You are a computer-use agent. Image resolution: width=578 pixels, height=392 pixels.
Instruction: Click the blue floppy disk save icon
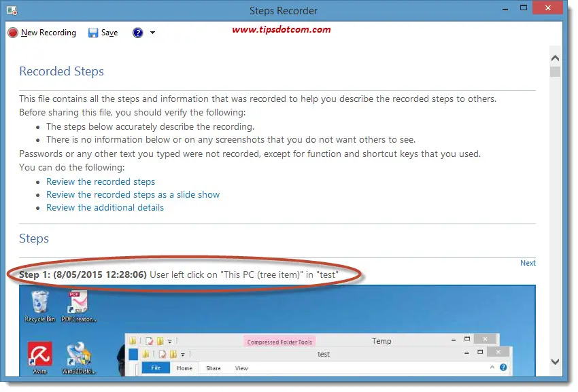point(93,33)
